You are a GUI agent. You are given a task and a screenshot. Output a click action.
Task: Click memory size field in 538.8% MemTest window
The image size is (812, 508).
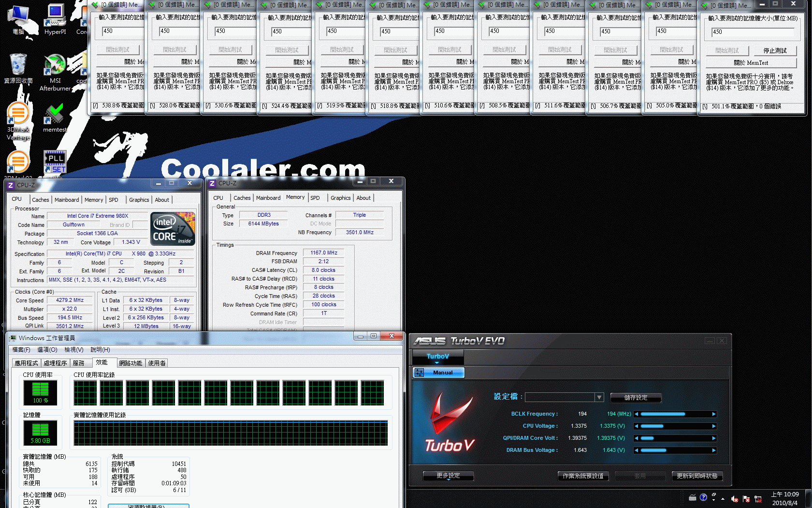click(x=123, y=31)
